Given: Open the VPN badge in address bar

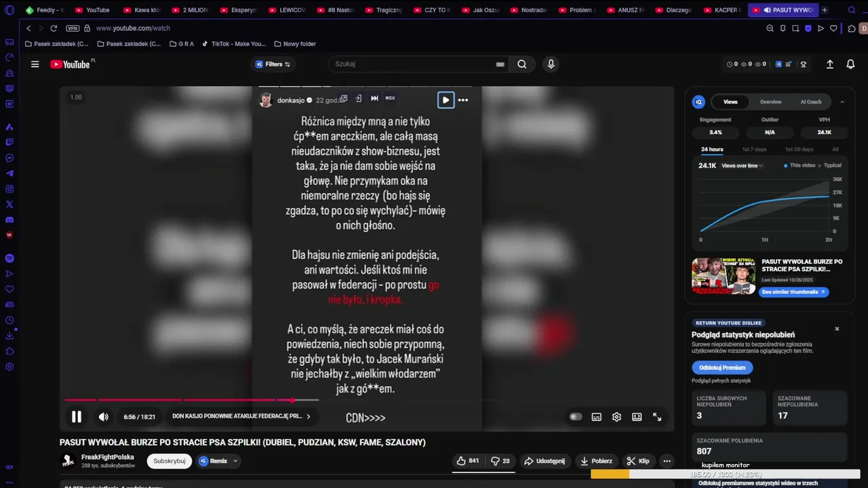Looking at the screenshot, I should pos(73,28).
